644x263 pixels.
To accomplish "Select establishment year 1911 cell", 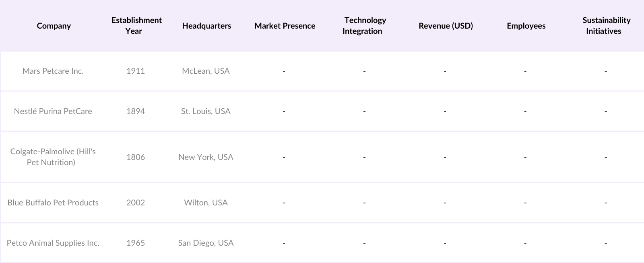I will (136, 71).
